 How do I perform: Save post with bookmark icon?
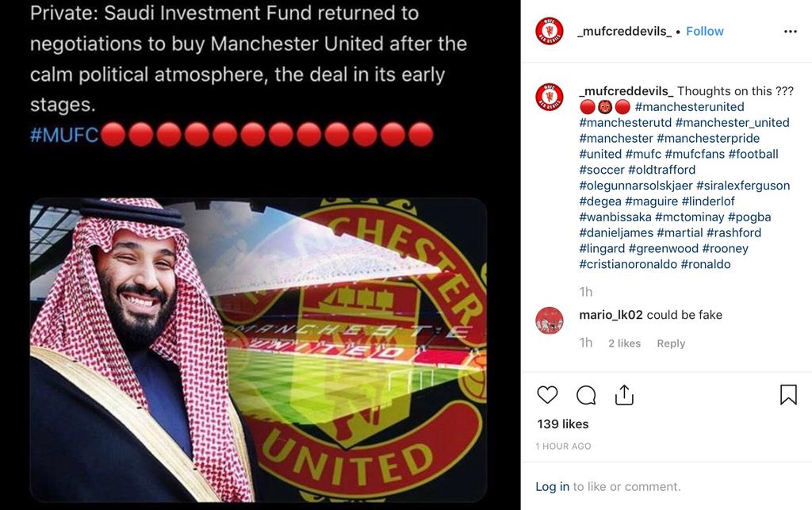click(x=788, y=394)
